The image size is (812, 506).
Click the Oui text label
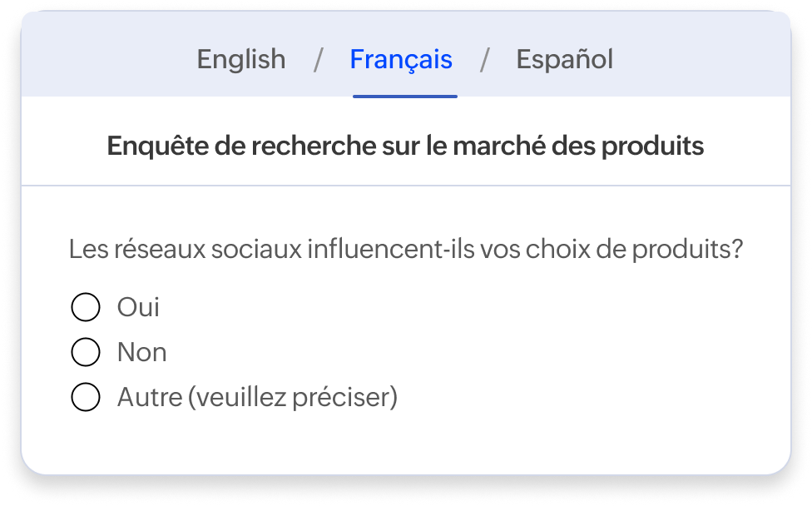(139, 306)
